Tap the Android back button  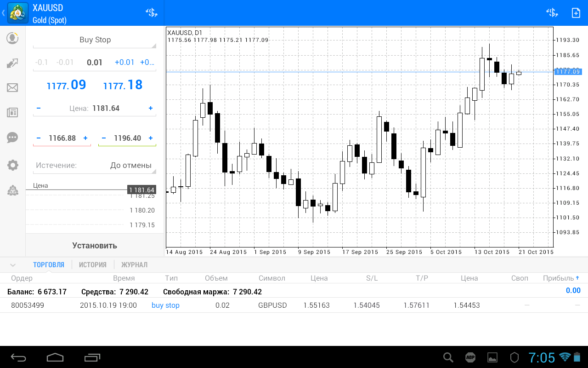(19, 357)
